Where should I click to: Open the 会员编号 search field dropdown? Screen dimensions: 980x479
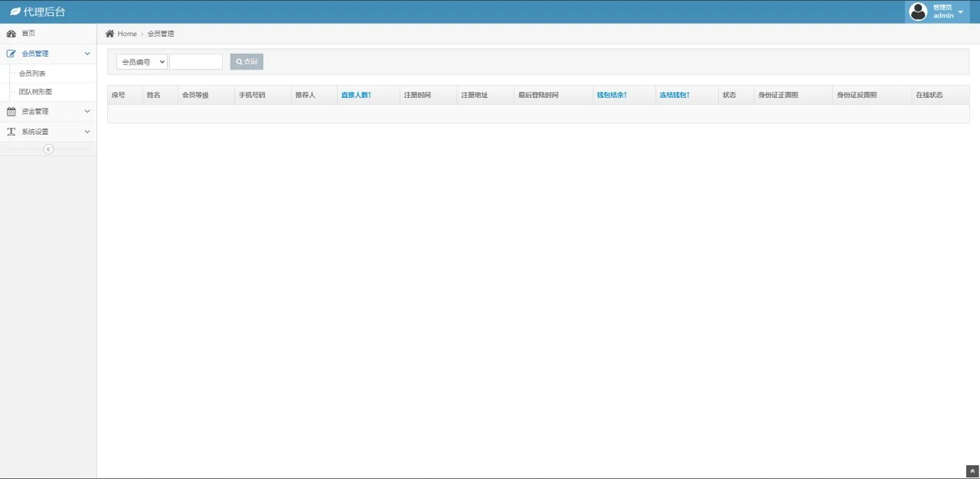[142, 62]
